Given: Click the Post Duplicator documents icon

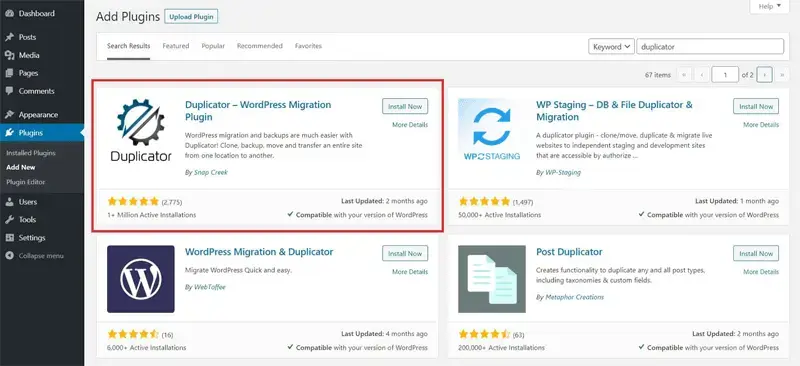Looking at the screenshot, I should [492, 279].
